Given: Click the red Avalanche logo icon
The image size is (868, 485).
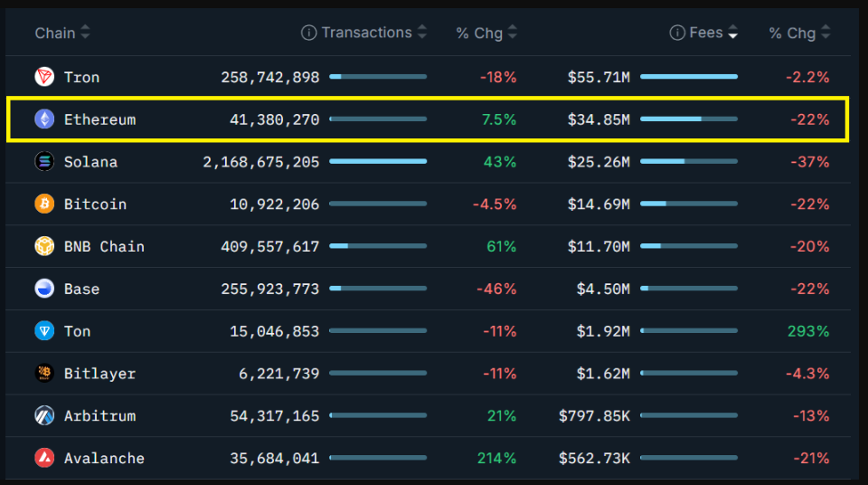Looking at the screenshot, I should tap(44, 458).
